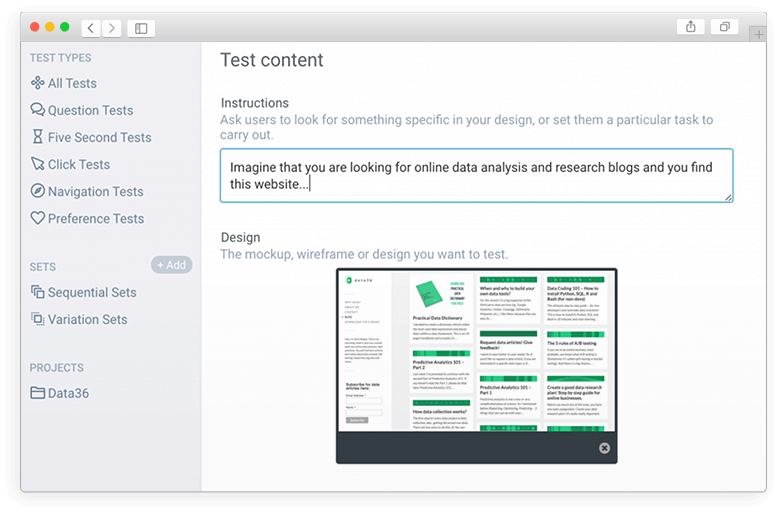Go forward using browser forward arrow
The width and height of the screenshot is (779, 513).
112,28
